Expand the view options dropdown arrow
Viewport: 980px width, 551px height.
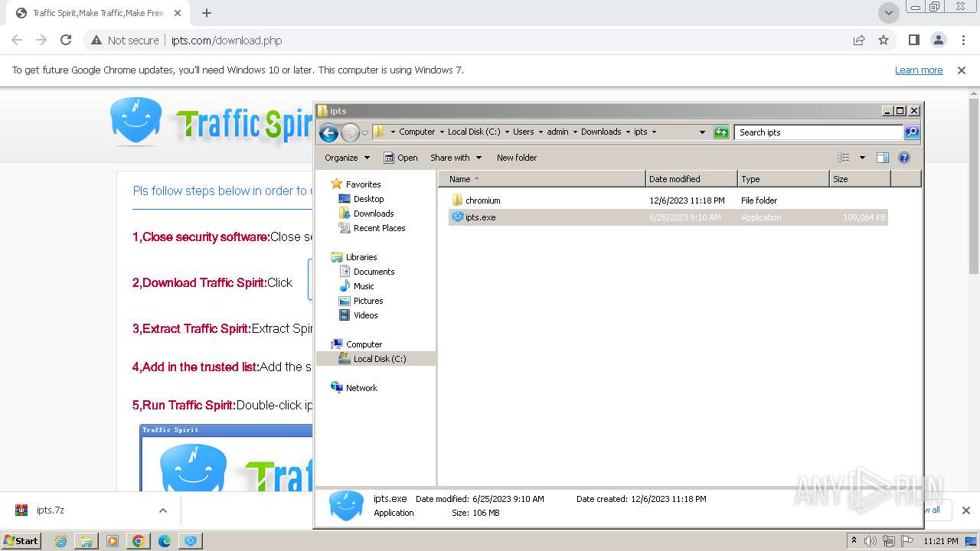[862, 158]
